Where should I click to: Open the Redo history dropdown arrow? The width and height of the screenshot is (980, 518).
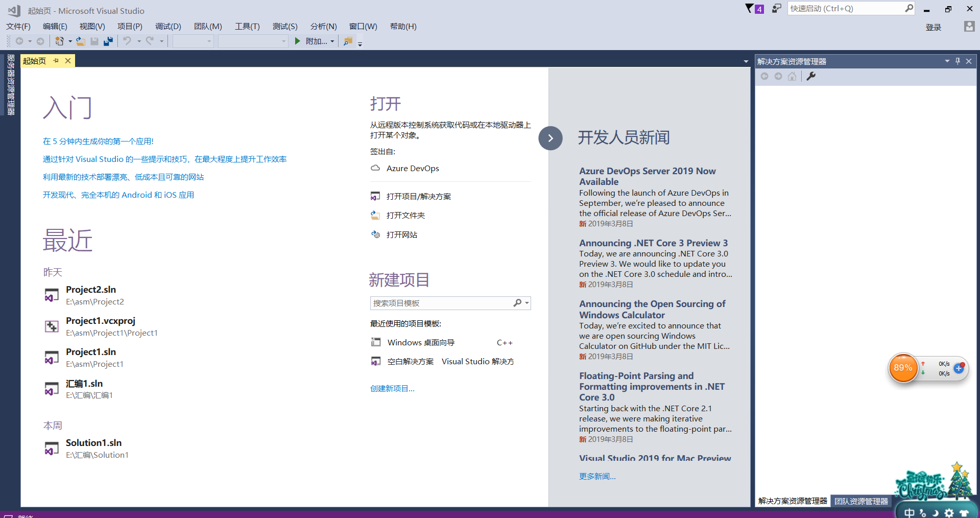pos(161,41)
